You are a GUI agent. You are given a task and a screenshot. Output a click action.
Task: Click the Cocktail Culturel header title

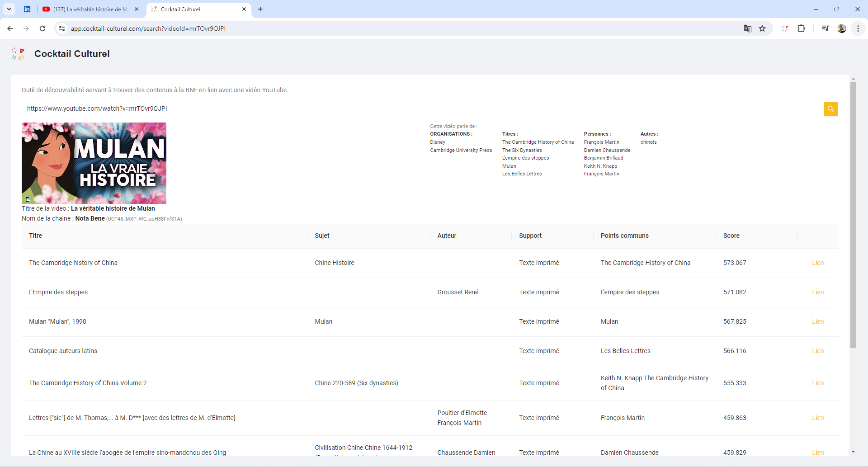(x=72, y=54)
